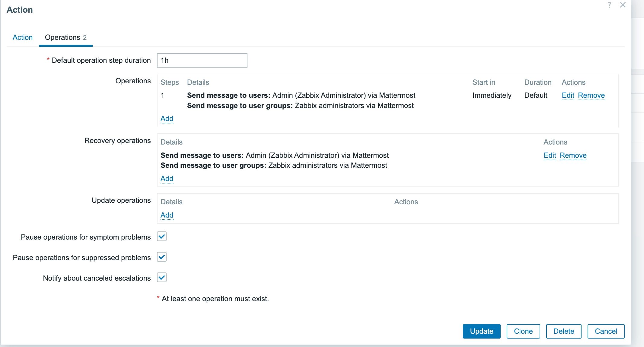The height and width of the screenshot is (347, 644).
Task: Edit the recovery operation
Action: tap(550, 155)
